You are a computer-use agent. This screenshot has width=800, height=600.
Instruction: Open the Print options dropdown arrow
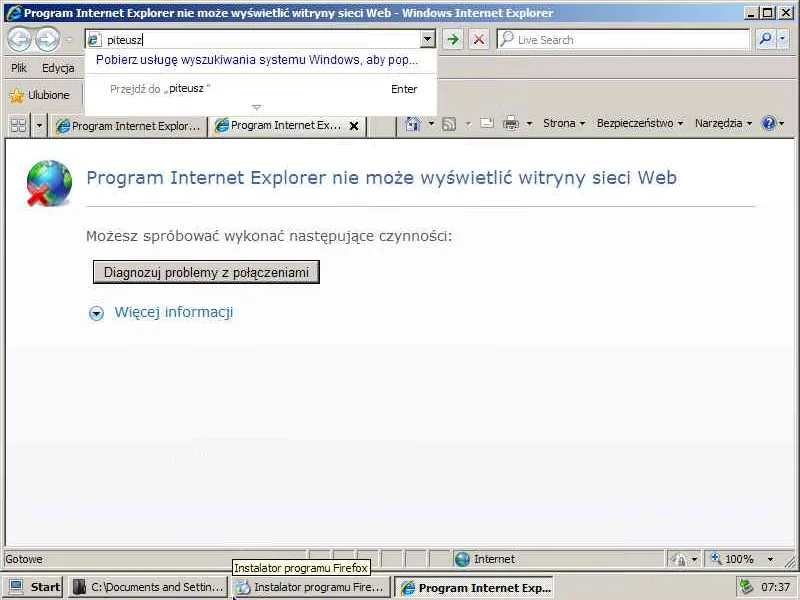click(x=529, y=123)
